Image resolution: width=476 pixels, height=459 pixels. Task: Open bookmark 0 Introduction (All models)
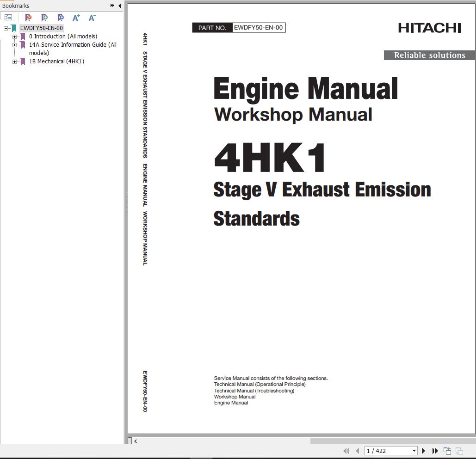tap(63, 37)
